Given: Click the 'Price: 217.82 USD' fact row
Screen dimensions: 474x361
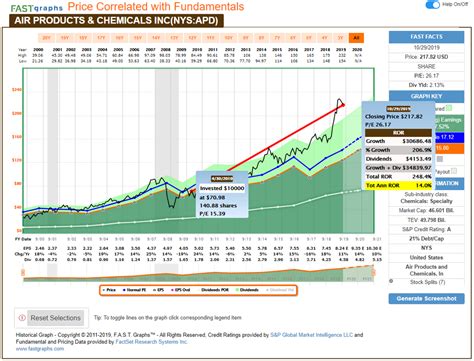Looking at the screenshot, I should [x=426, y=57].
